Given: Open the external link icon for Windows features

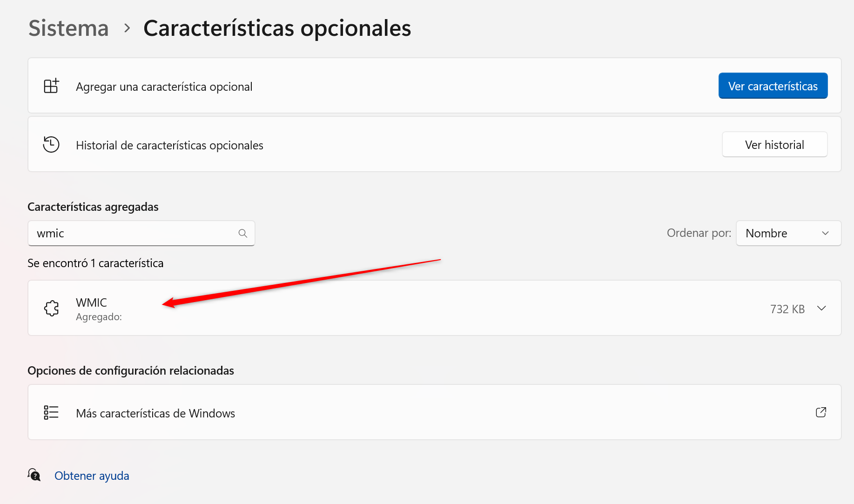Looking at the screenshot, I should [821, 412].
